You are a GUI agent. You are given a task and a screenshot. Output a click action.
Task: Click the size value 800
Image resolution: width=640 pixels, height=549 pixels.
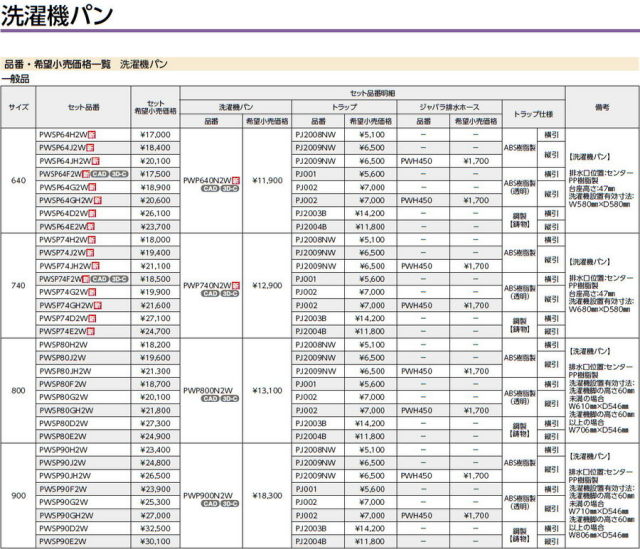point(18,391)
